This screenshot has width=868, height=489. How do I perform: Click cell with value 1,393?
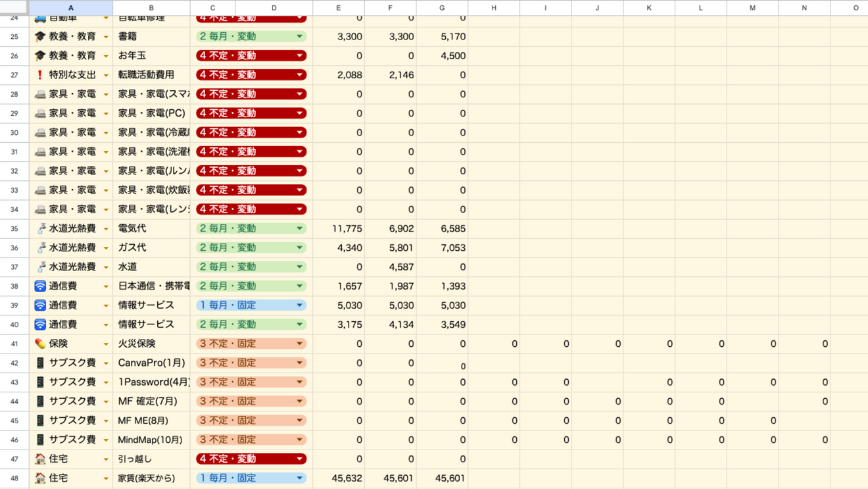coord(442,286)
